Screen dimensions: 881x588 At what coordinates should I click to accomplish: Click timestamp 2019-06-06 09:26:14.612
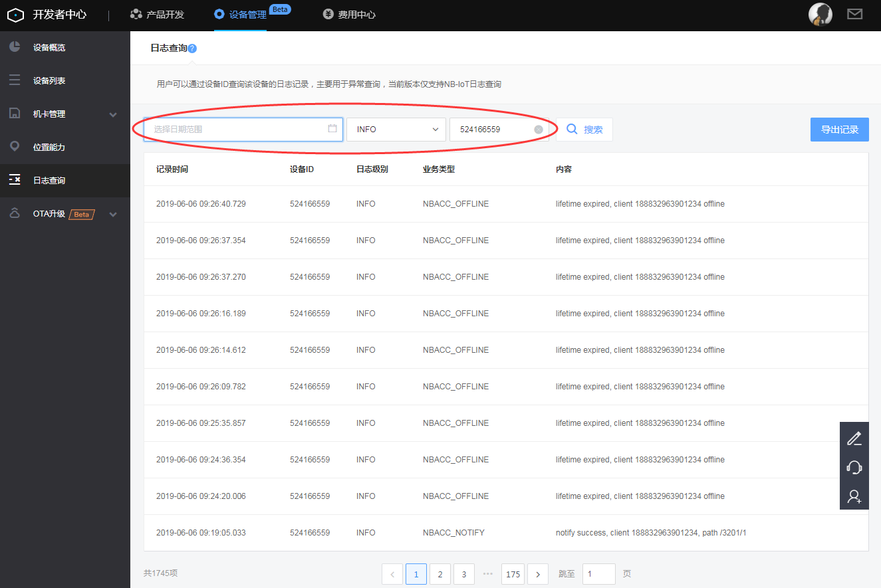201,350
